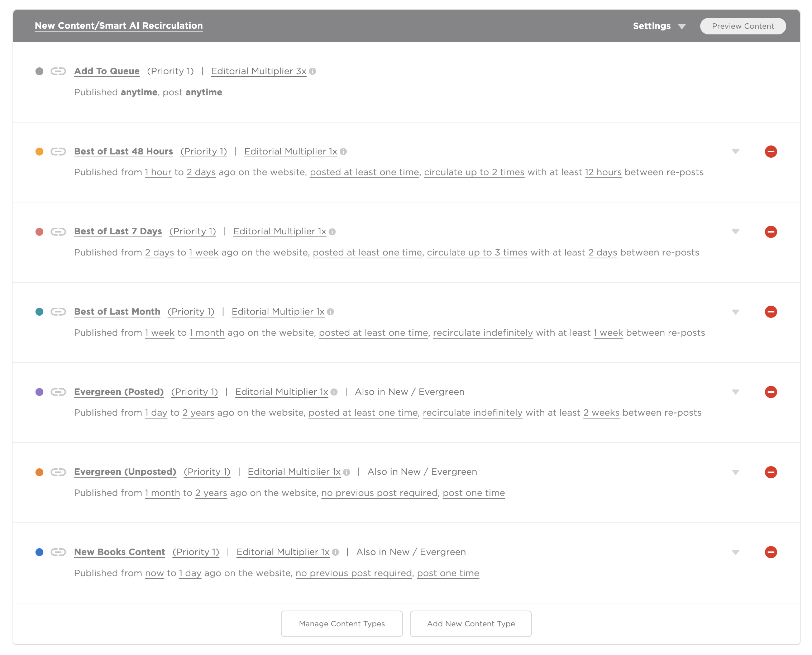Expand dropdown arrow for Best of Last 48 Hours
Image resolution: width=812 pixels, height=655 pixels.
click(735, 152)
